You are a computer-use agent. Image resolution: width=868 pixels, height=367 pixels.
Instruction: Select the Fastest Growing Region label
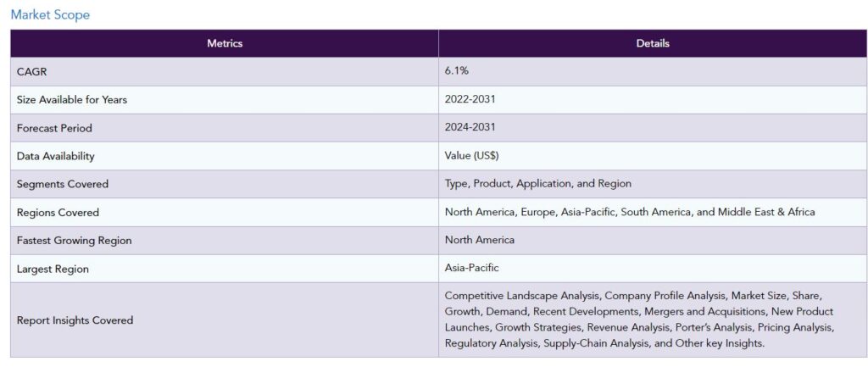pyautogui.click(x=75, y=241)
